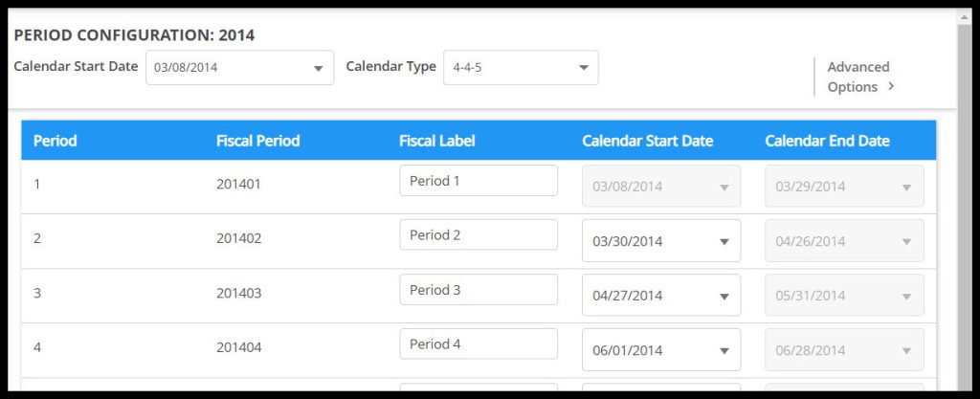The height and width of the screenshot is (399, 980).
Task: Click the arrow on 06/01/2014 start date
Action: coord(724,351)
